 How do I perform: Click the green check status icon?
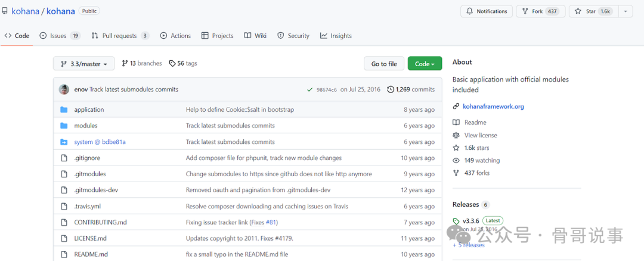[309, 90]
